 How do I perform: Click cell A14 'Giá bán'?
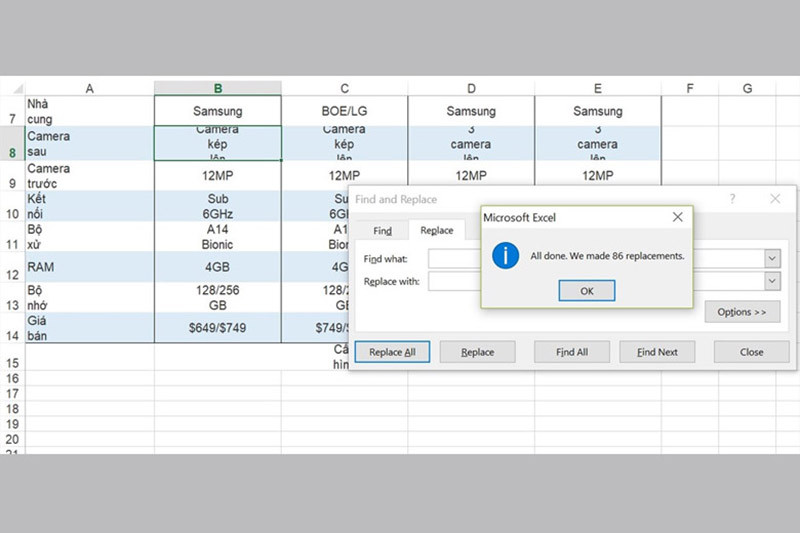pos(90,327)
